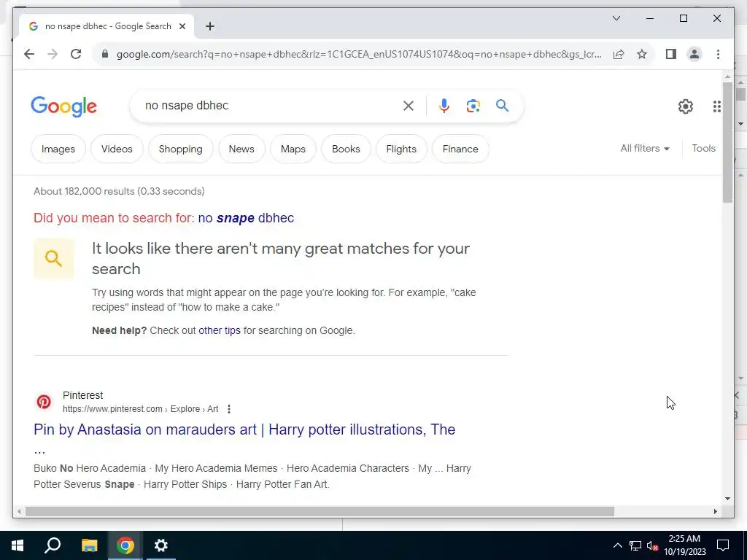Viewport: 747px width, 560px height.
Task: Focus the Chrome address bar
Action: (359, 54)
